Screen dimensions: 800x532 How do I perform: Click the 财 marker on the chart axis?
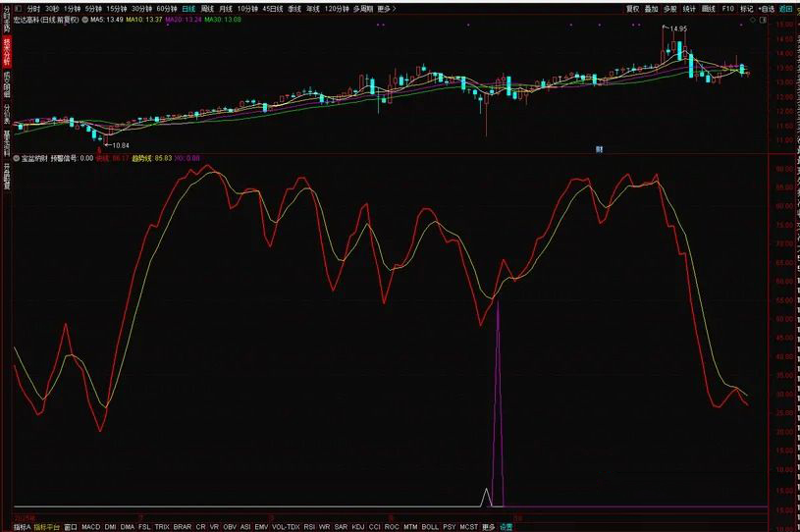600,149
